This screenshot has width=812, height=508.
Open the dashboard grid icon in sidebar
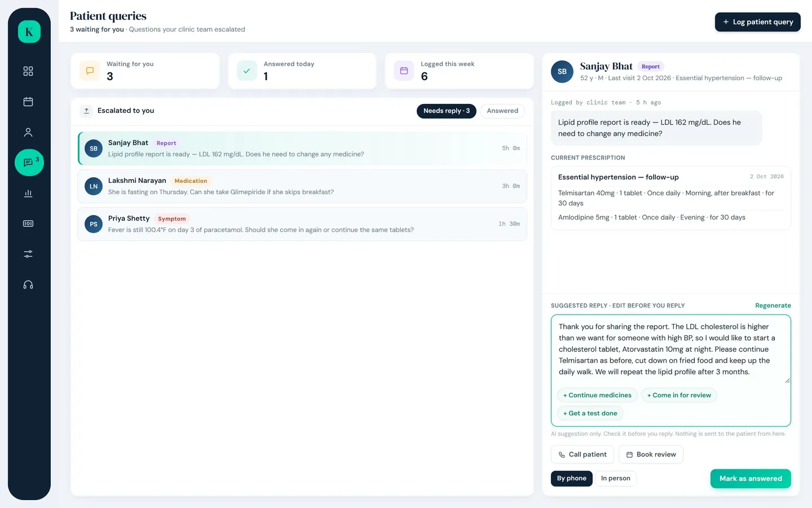click(x=28, y=71)
